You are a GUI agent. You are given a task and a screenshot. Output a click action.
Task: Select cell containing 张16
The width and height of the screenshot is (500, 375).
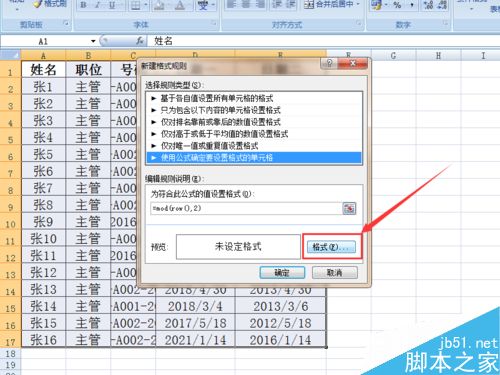click(43, 340)
